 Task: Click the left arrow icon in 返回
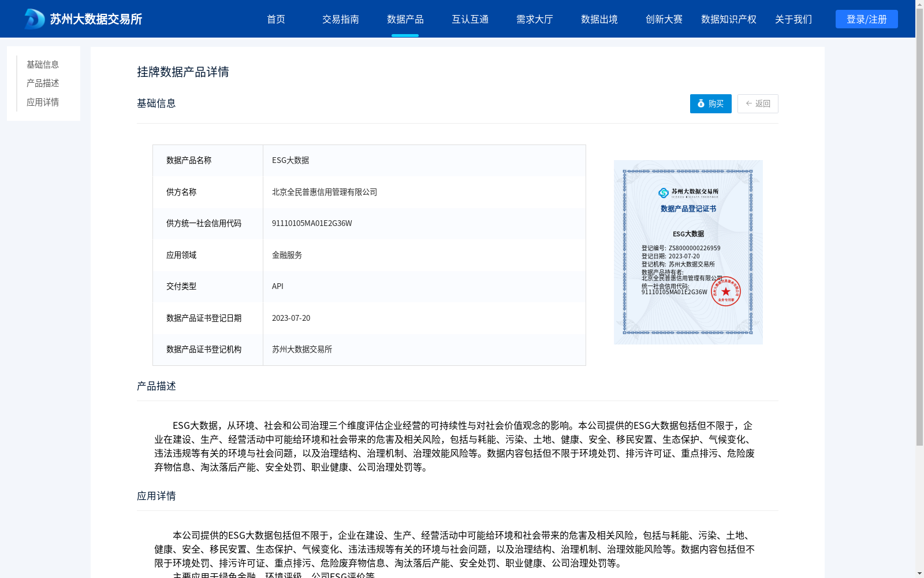749,103
